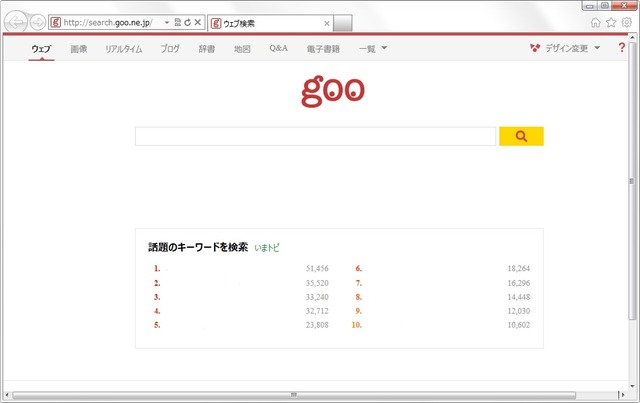Click the address bar URL text
This screenshot has height=403, width=640.
click(x=108, y=22)
